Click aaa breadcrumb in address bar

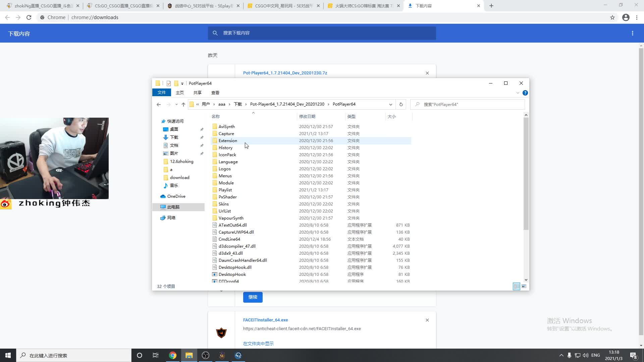click(x=222, y=104)
